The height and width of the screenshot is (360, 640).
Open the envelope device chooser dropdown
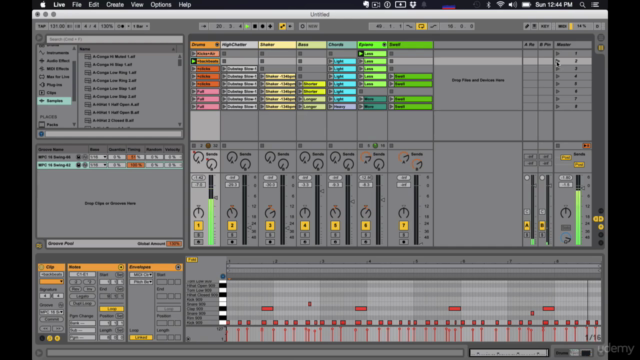pyautogui.click(x=141, y=275)
